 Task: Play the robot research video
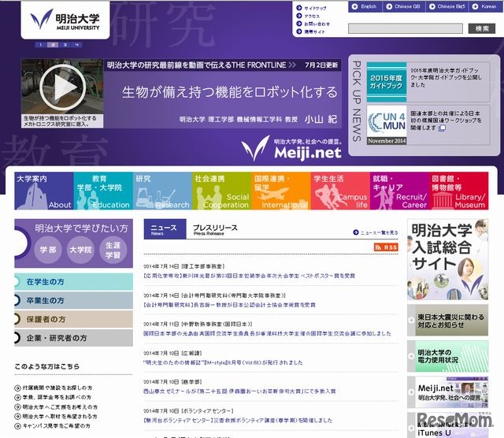(x=63, y=87)
